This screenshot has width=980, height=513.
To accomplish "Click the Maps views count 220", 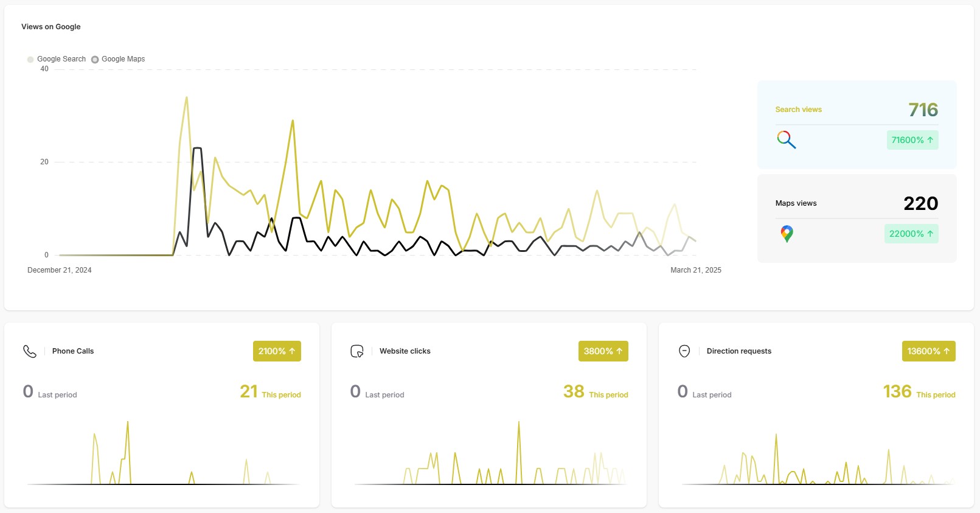I will pos(920,203).
